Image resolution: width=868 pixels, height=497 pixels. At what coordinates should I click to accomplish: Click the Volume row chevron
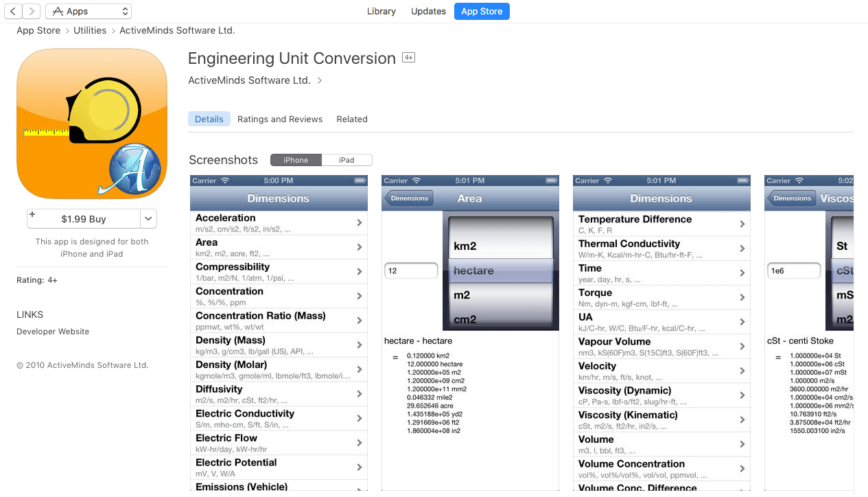(x=742, y=444)
